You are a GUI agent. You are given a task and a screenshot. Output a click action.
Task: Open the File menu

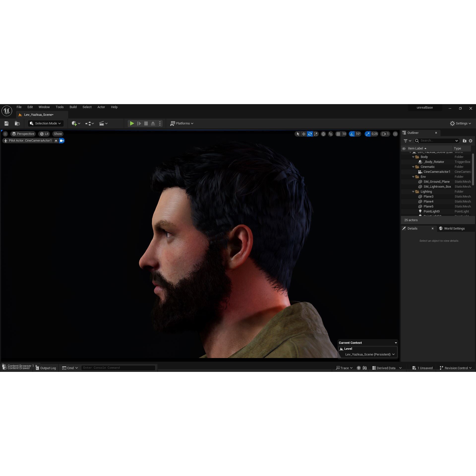19,107
